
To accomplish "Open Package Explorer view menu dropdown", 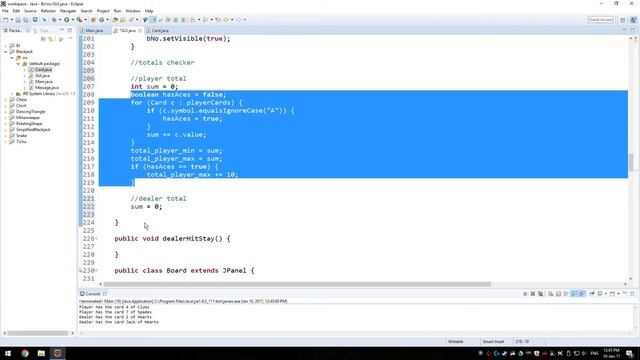I will pyautogui.click(x=70, y=39).
